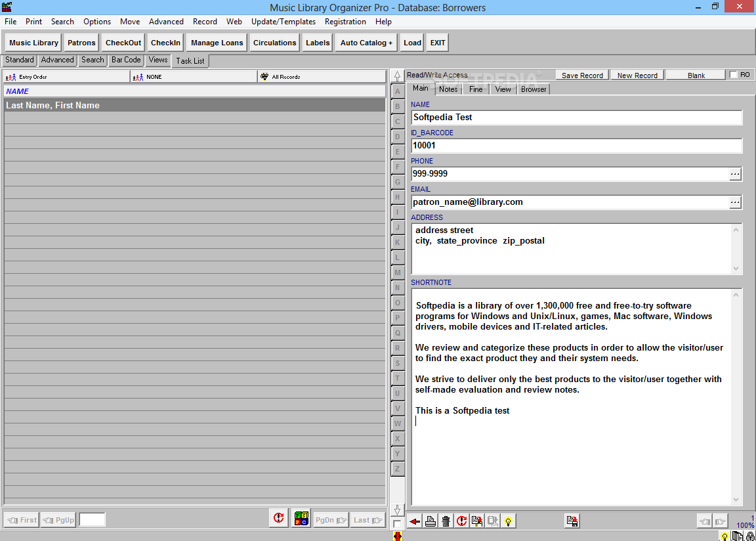Click the colored PSPC blocks icon
Screen dimensions: 756x541
301,518
